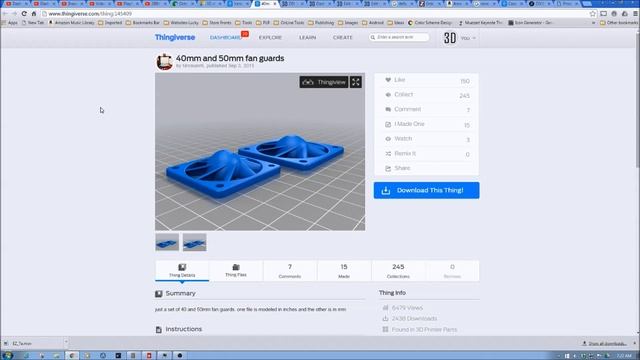Click the Comment speech bubble icon

(x=388, y=109)
